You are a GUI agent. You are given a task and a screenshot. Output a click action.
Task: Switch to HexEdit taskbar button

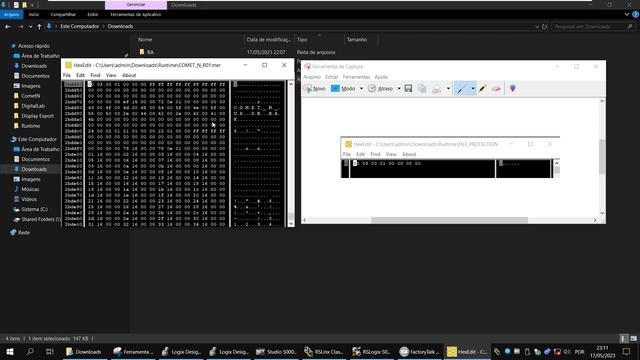pos(467,351)
